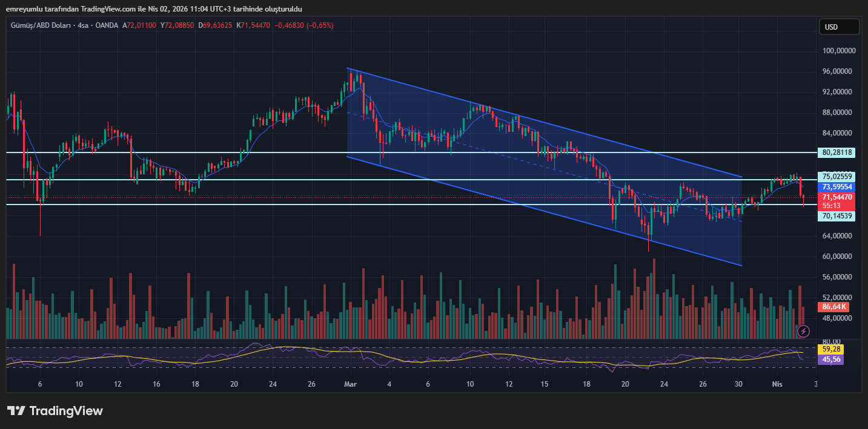The height and width of the screenshot is (429, 868).
Task: Click the 70,14539 support level label
Action: coord(838,216)
